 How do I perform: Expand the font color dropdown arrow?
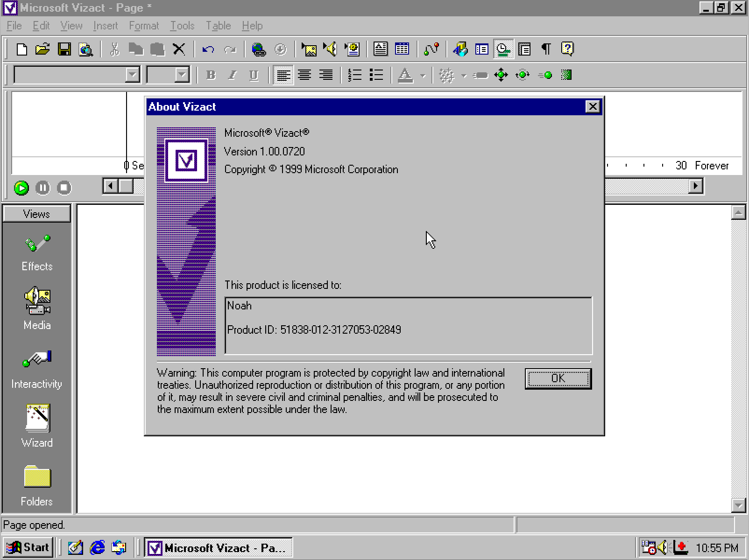pyautogui.click(x=423, y=76)
